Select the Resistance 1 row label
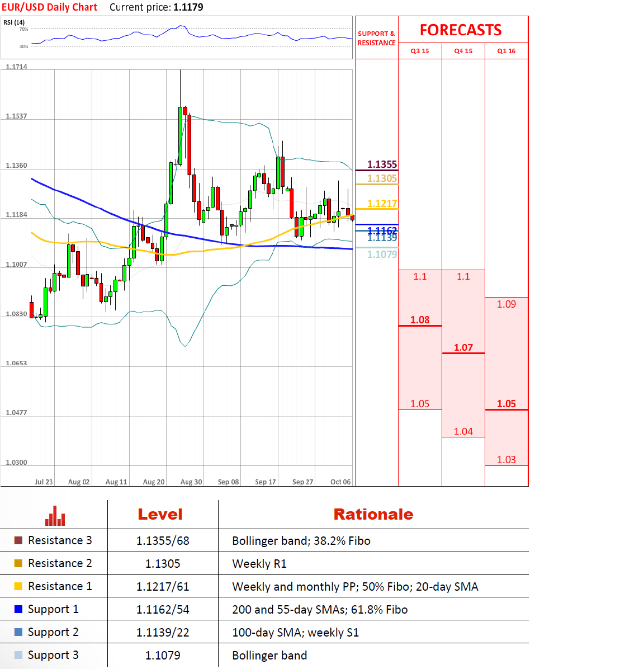644x669 pixels. [x=60, y=586]
